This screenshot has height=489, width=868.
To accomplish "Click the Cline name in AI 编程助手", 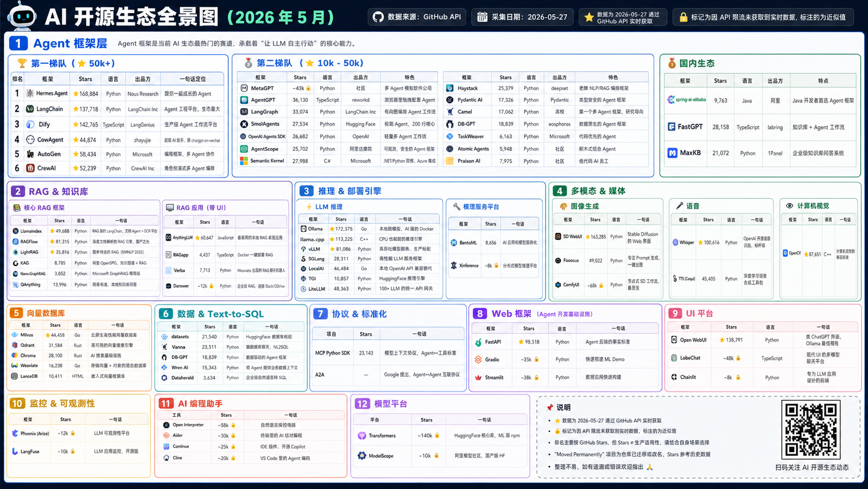I will click(x=178, y=458).
